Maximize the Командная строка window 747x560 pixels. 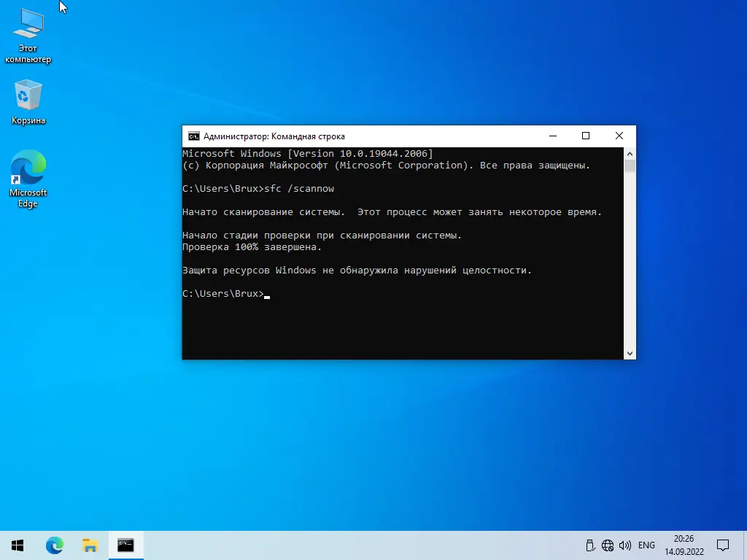pyautogui.click(x=586, y=136)
